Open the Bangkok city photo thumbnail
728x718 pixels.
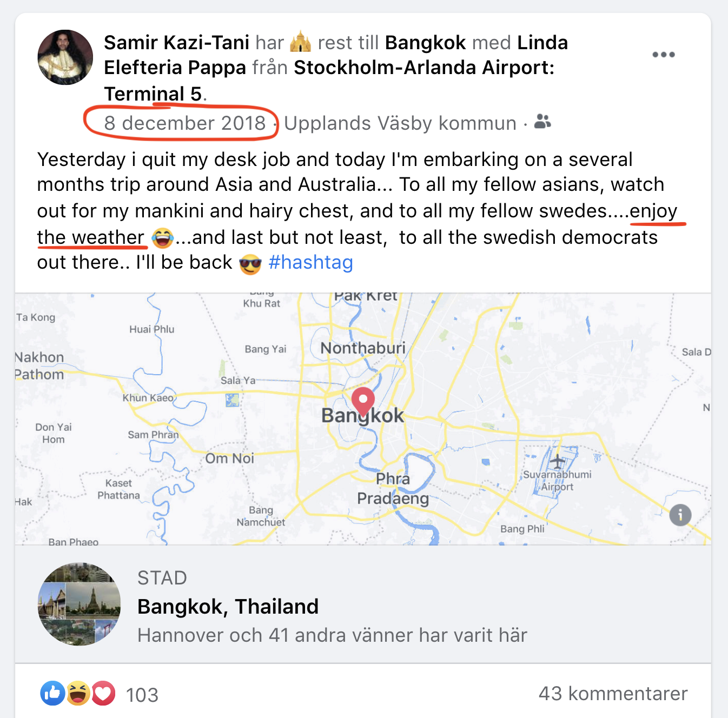coord(79,604)
